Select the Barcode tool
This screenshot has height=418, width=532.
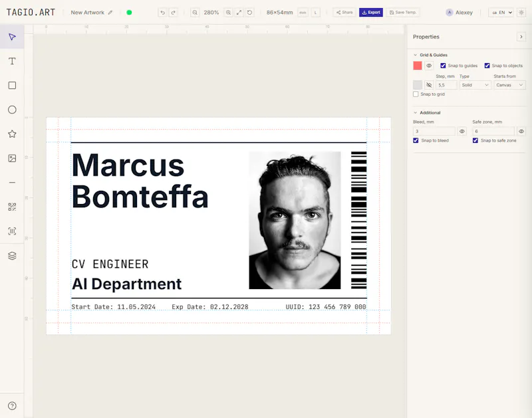12,231
